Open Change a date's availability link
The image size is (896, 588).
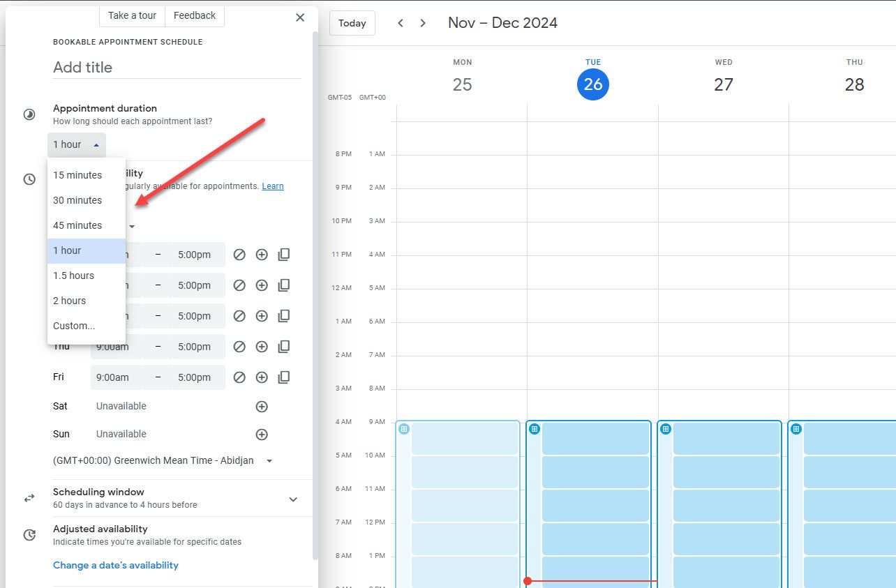click(x=116, y=565)
